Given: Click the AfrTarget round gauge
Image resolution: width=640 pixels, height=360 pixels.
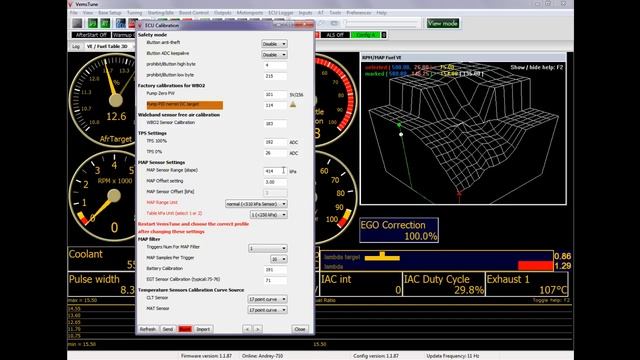Looking at the screenshot, I should tap(102, 100).
